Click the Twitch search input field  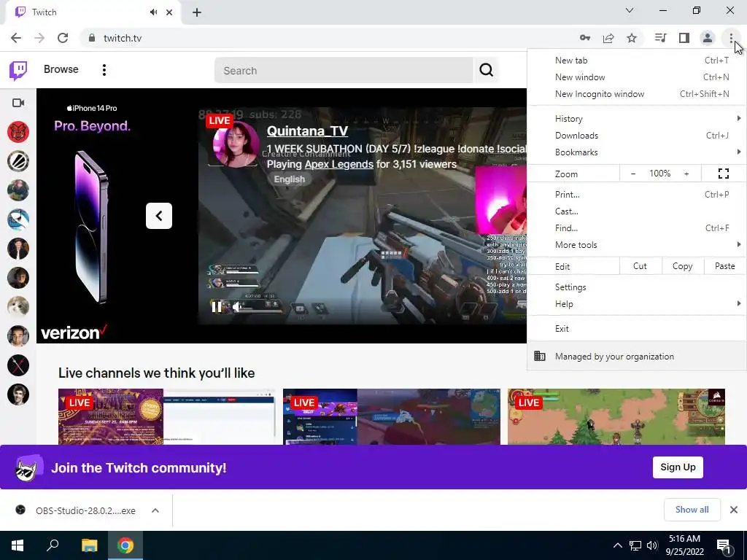[344, 70]
